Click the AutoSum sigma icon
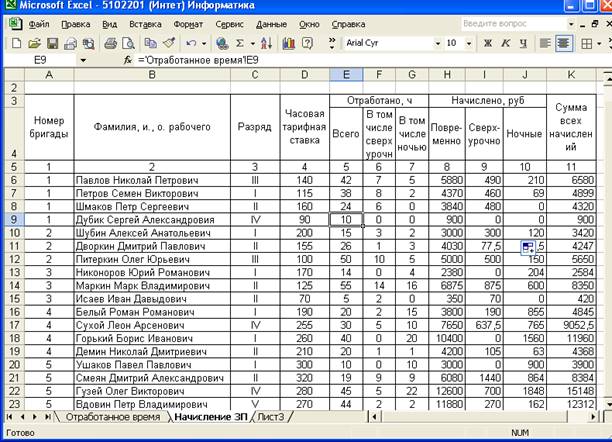This screenshot has height=442, width=612. [x=240, y=43]
